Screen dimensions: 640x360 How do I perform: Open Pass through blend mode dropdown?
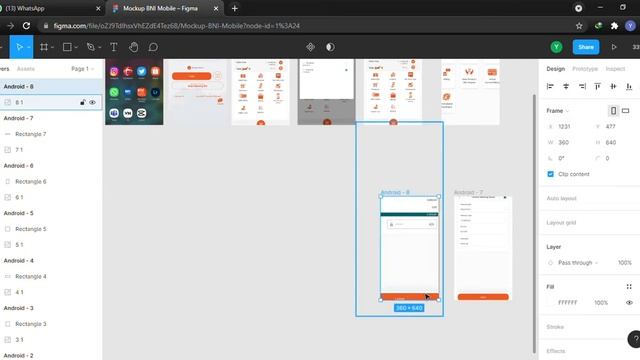pos(578,263)
